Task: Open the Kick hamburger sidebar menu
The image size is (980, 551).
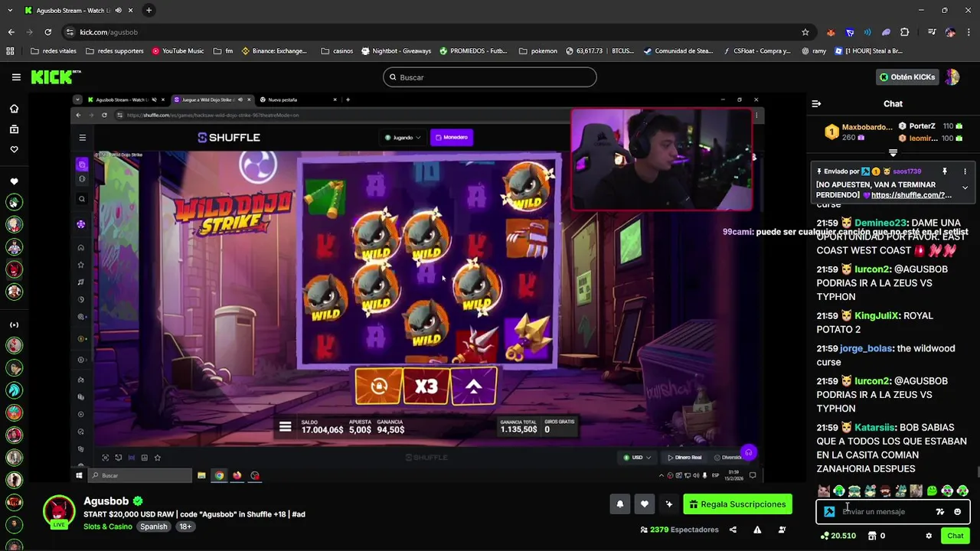Action: point(16,77)
